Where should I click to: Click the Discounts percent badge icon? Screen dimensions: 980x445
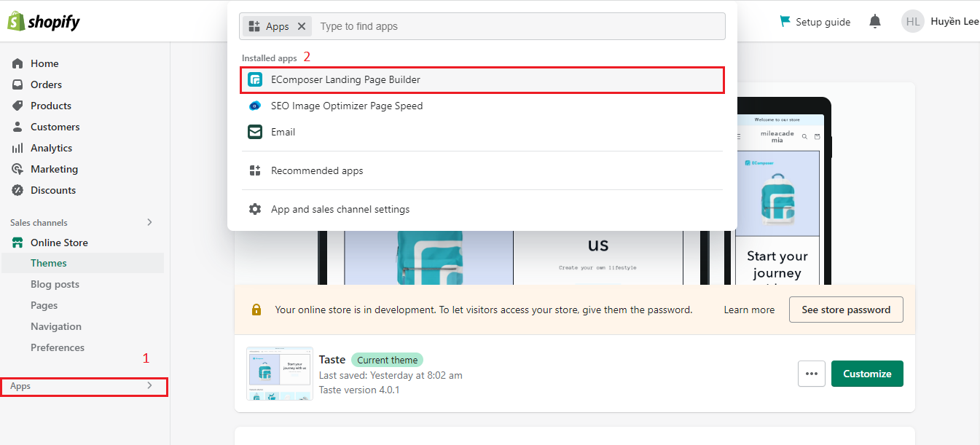click(x=17, y=190)
